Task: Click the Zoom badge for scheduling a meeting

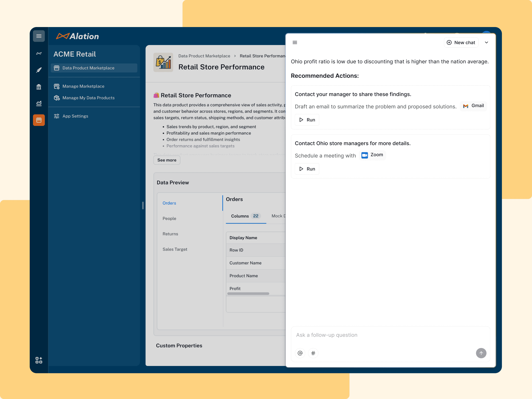Action: tap(372, 155)
